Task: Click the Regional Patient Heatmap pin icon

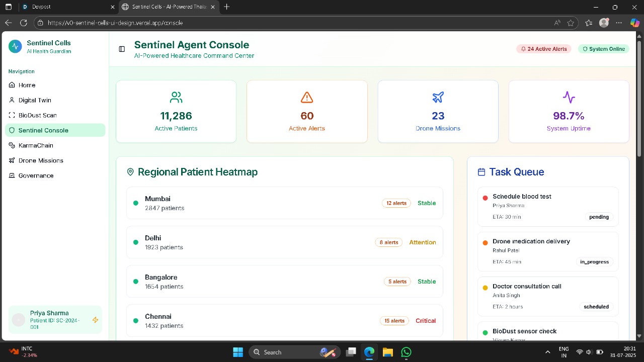Action: (130, 172)
